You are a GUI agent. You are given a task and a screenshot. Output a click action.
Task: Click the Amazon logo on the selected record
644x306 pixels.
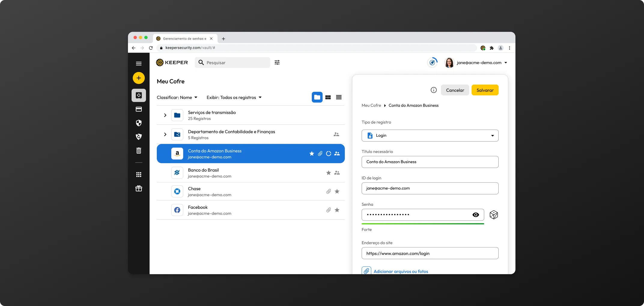177,154
